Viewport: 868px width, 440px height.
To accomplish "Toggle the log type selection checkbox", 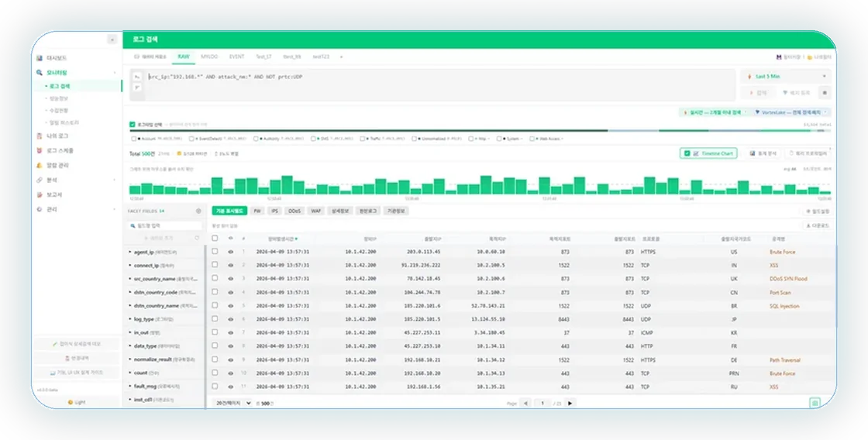I will pos(133,125).
